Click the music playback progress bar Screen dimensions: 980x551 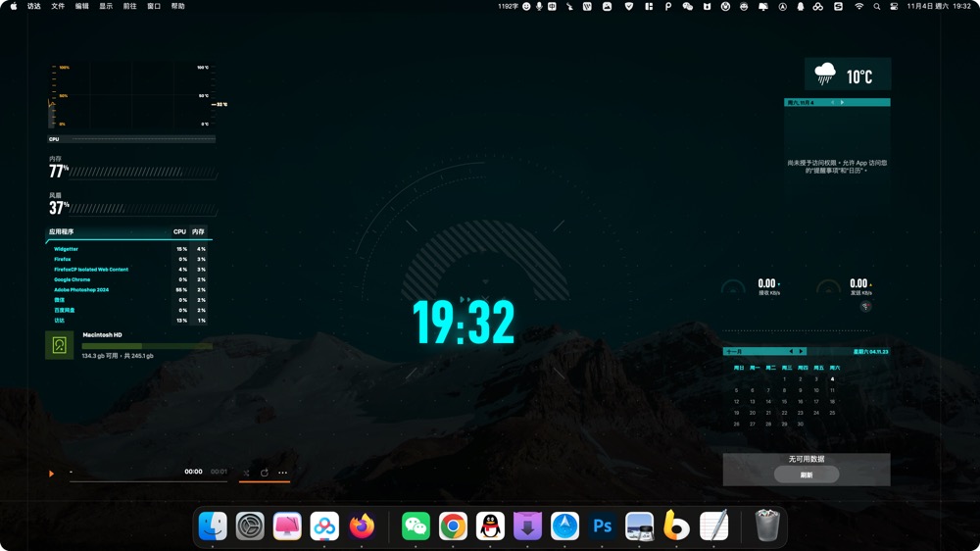pos(147,480)
